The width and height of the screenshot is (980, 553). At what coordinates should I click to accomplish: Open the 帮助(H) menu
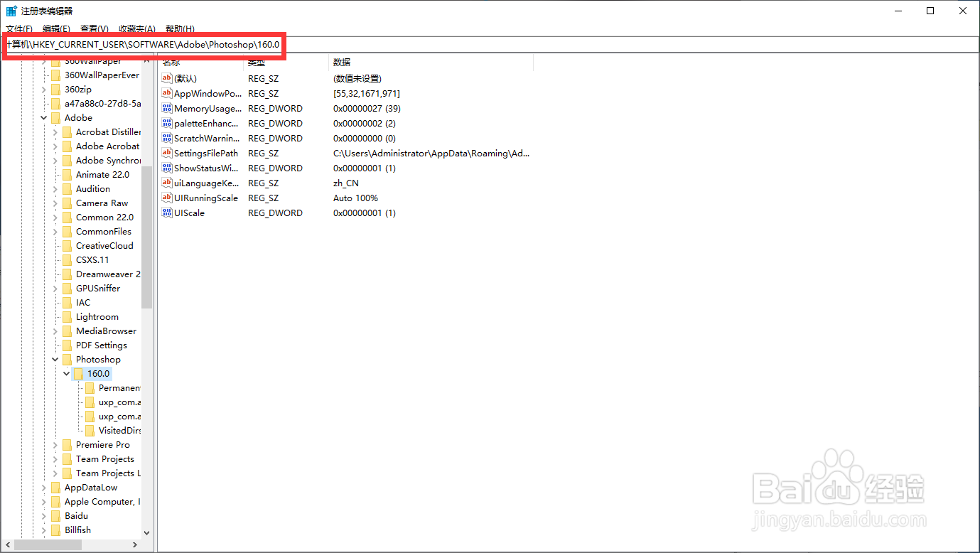[x=180, y=29]
